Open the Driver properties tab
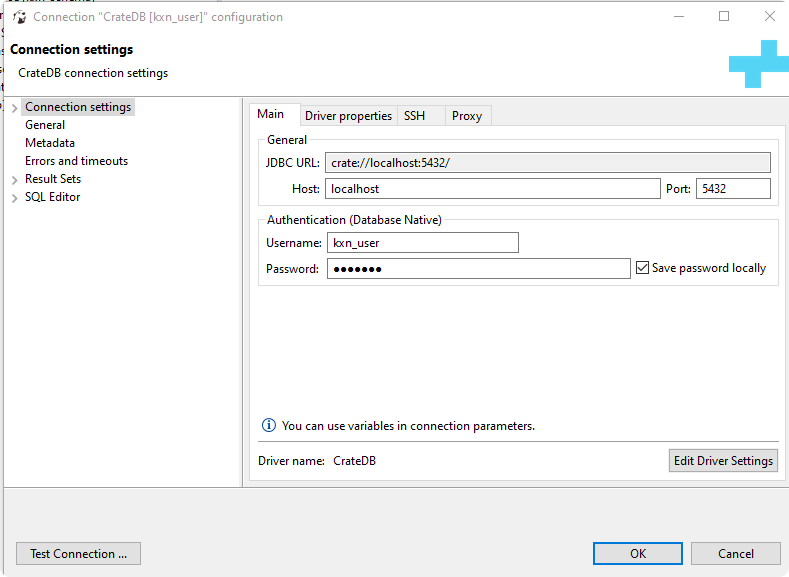 click(x=348, y=116)
